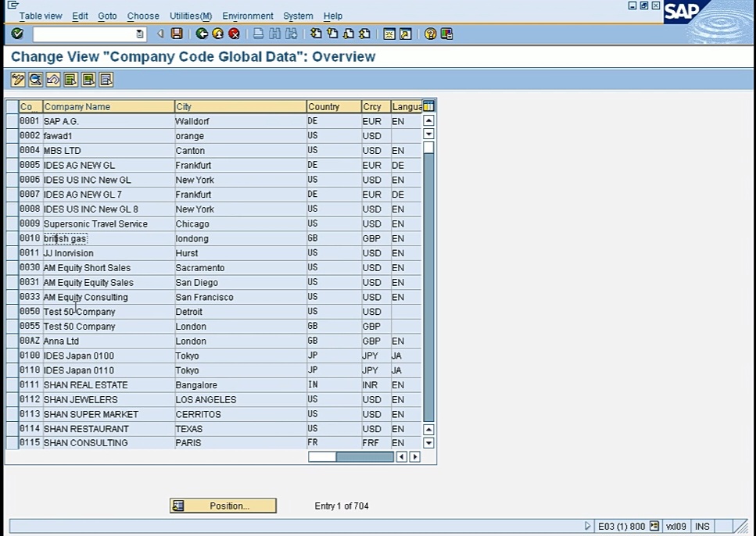Image resolution: width=756 pixels, height=536 pixels.
Task: Open the Goto menu
Action: (108, 16)
